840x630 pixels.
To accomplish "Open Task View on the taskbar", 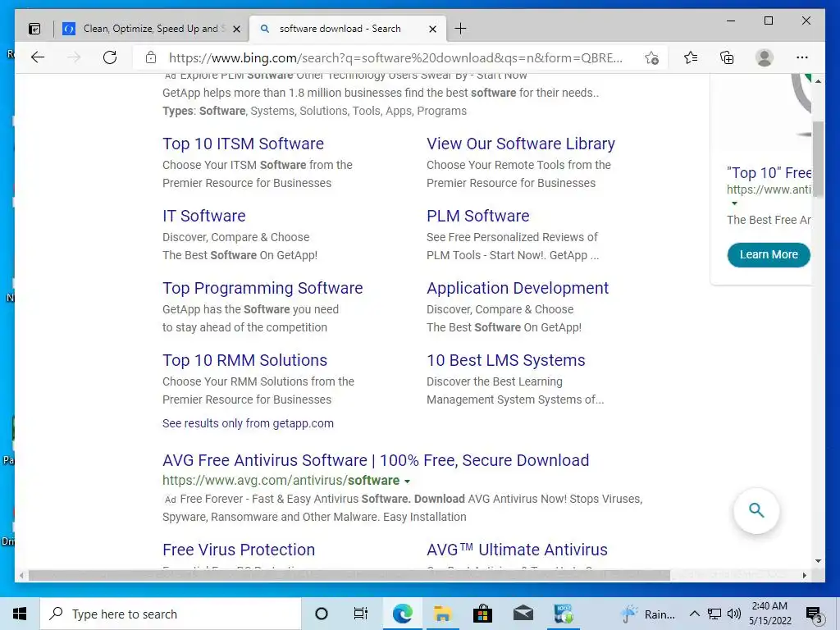I will pyautogui.click(x=361, y=614).
